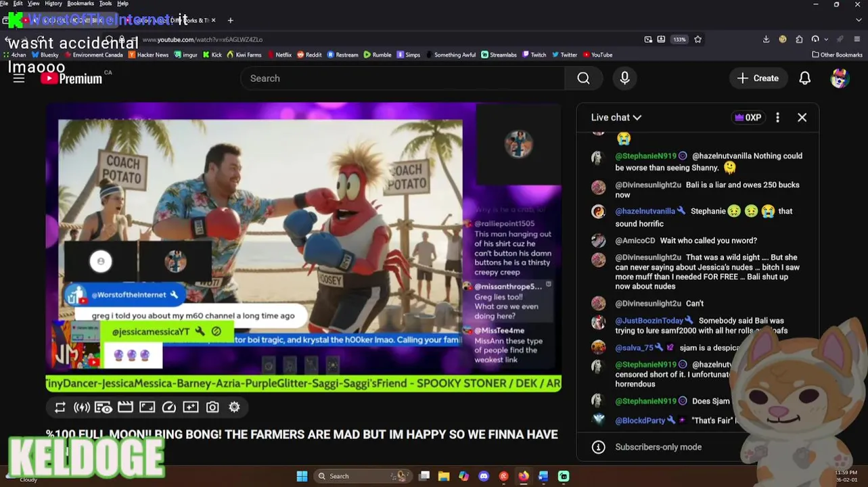Click the eye-card visibility icon under the video
Screen dimensions: 868x487
coord(104,407)
